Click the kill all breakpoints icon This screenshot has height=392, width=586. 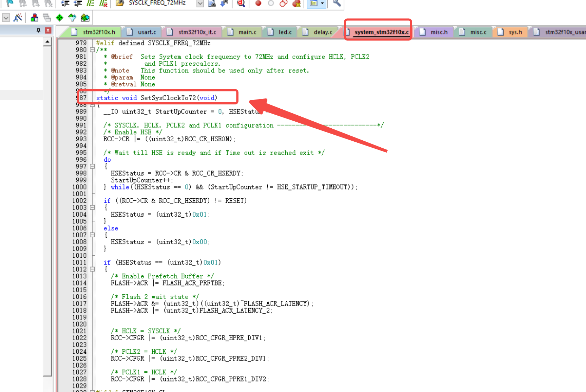pos(297,3)
